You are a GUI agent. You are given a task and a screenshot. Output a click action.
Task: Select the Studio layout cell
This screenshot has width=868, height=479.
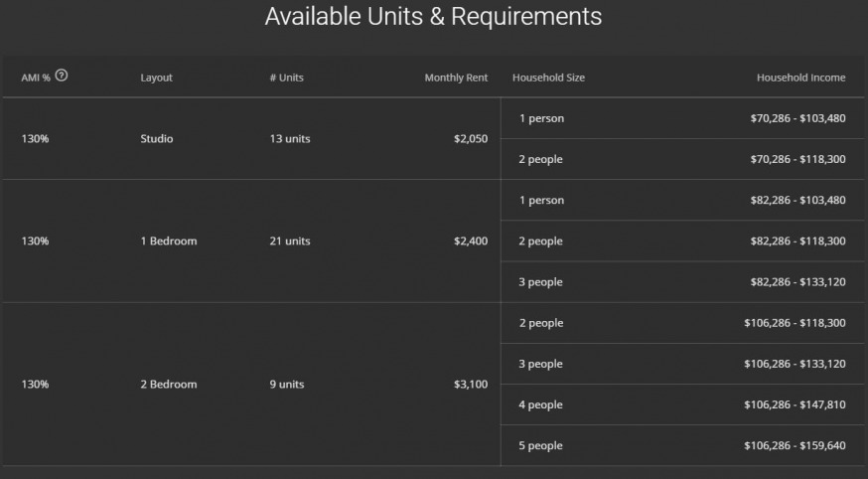point(157,139)
